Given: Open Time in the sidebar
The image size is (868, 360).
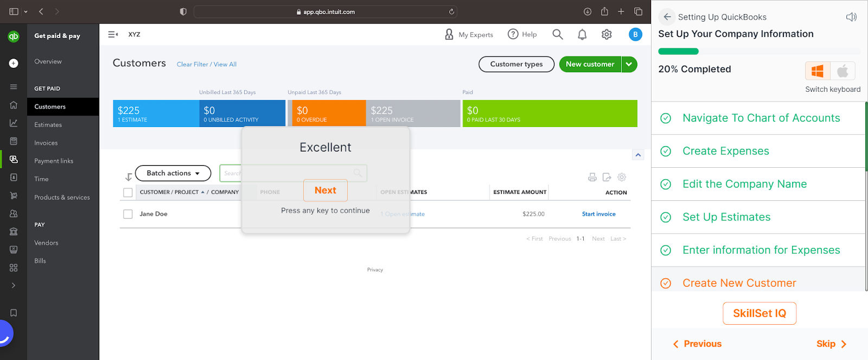Looking at the screenshot, I should (42, 179).
